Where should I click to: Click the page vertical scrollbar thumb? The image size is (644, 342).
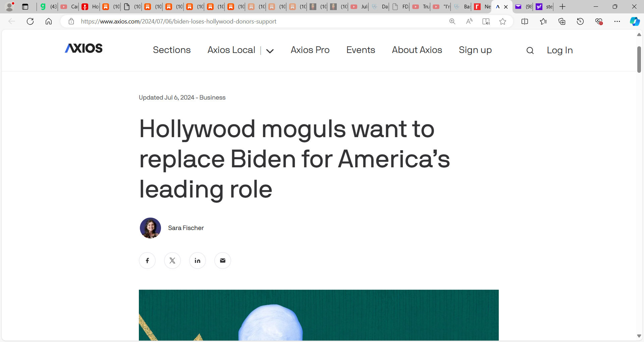pyautogui.click(x=639, y=59)
